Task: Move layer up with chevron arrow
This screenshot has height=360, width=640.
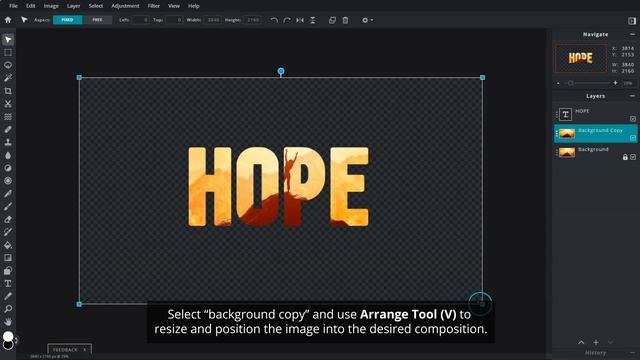Action: coord(581,342)
